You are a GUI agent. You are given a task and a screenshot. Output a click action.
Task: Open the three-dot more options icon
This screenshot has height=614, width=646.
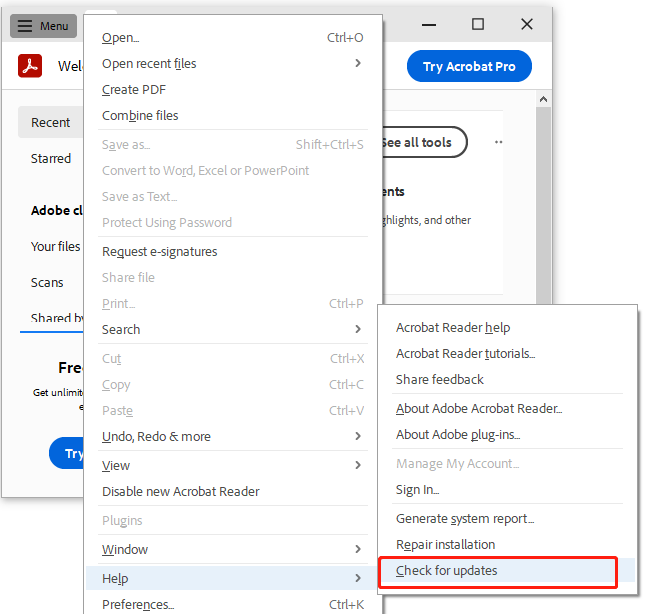pos(499,142)
